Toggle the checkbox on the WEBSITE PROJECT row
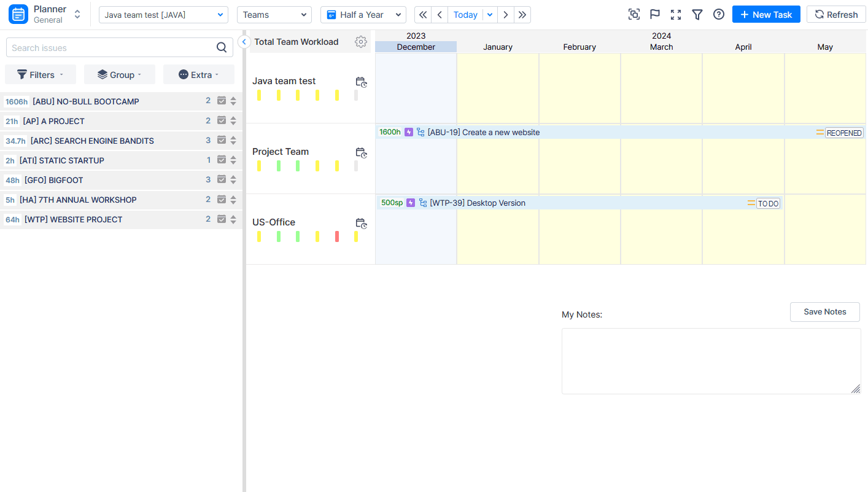This screenshot has height=492, width=868. coord(221,219)
